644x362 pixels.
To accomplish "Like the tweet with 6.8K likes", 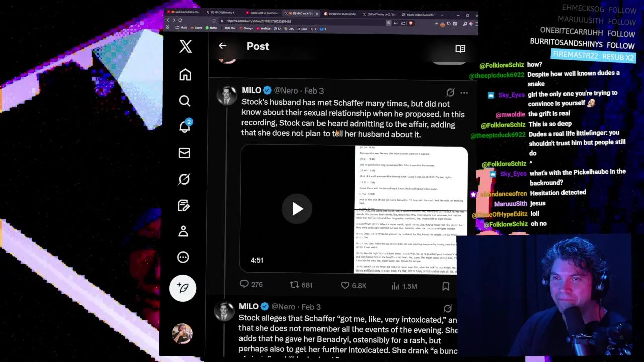I will tap(354, 286).
